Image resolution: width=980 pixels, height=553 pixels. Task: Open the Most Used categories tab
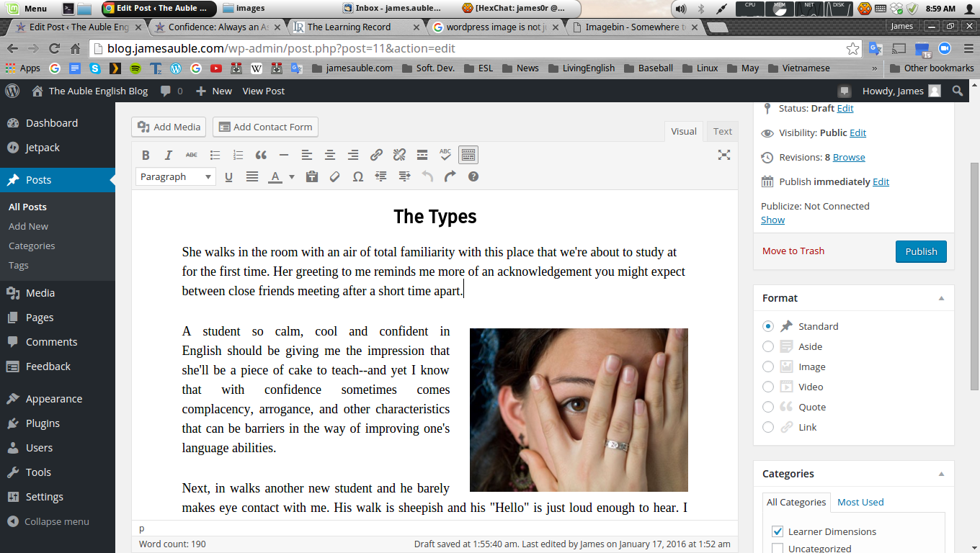pyautogui.click(x=860, y=502)
